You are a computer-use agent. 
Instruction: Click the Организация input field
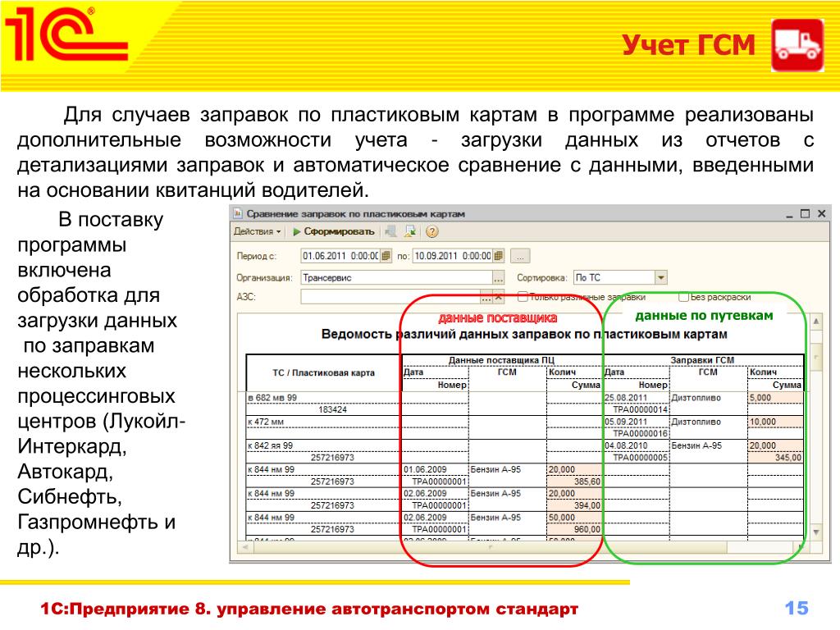(395, 277)
